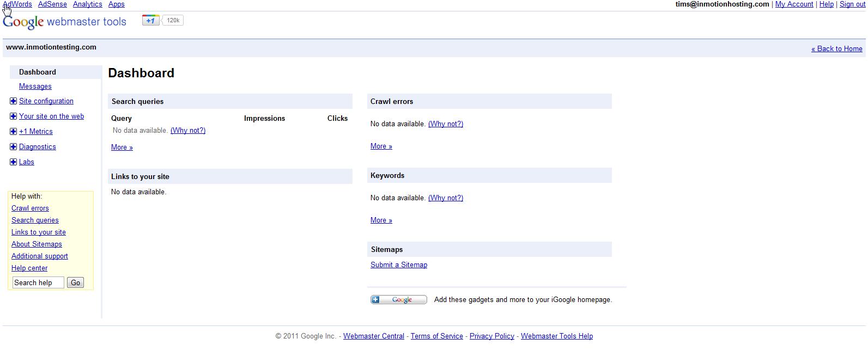Open the Analytics top navigation link

87,4
